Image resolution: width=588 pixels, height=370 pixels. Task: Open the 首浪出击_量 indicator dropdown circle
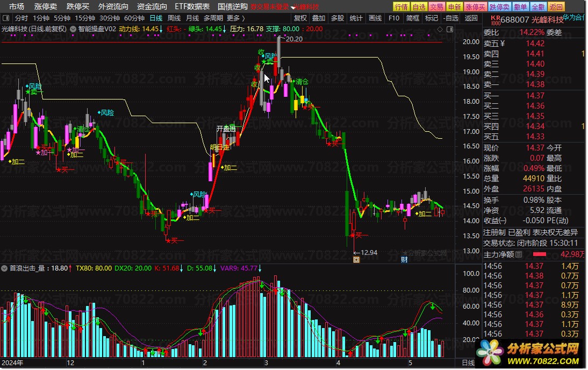4,268
